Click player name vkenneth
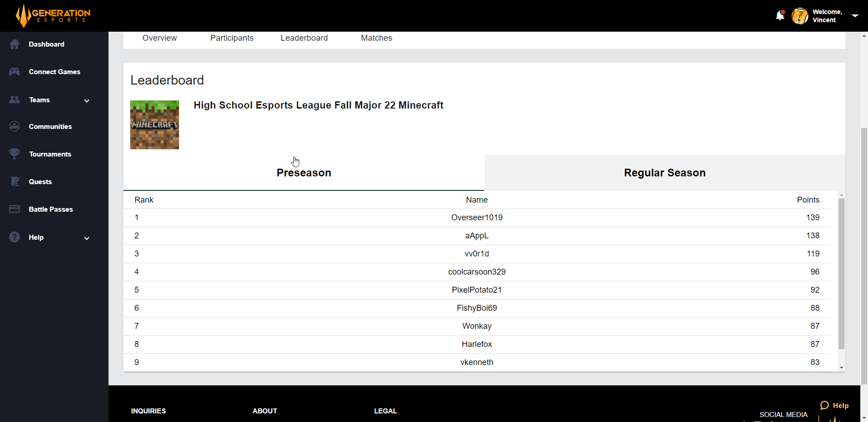Screen dimensions: 868x422 (477, 362)
